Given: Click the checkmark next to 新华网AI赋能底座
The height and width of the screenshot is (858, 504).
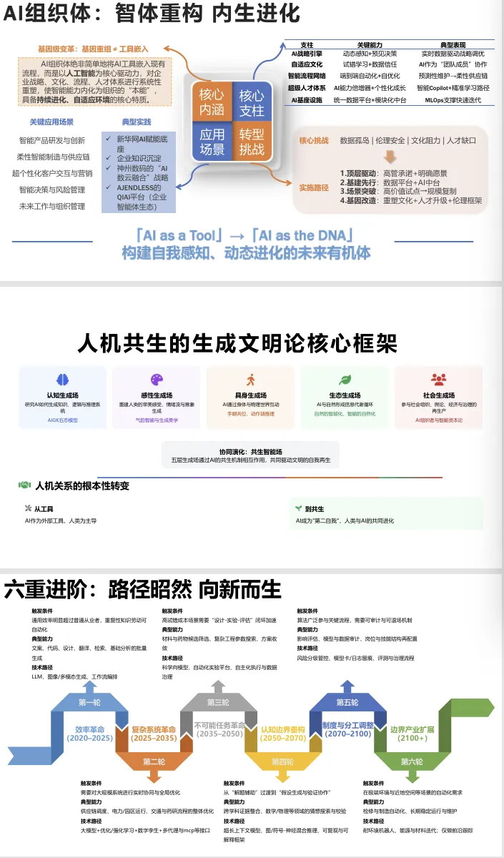Looking at the screenshot, I should click(x=107, y=137).
